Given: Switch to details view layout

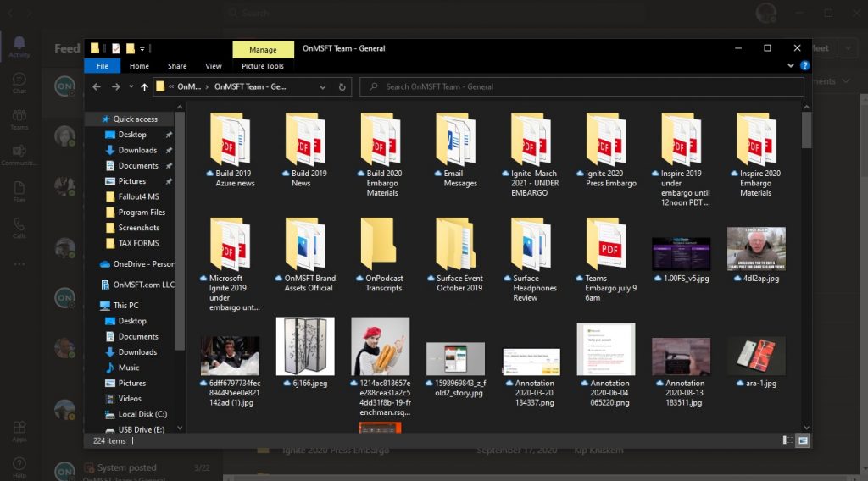Looking at the screenshot, I should [787, 440].
